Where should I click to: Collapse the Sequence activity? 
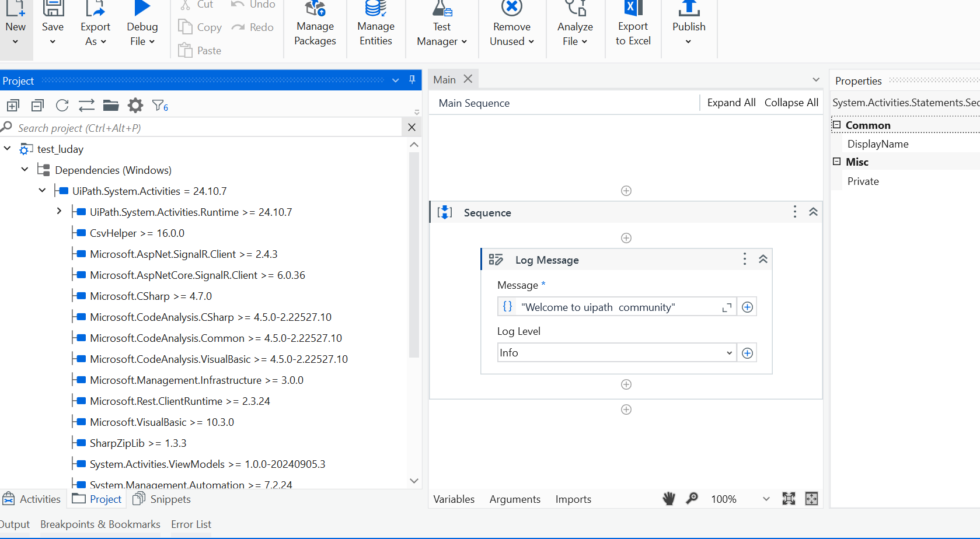[813, 212]
